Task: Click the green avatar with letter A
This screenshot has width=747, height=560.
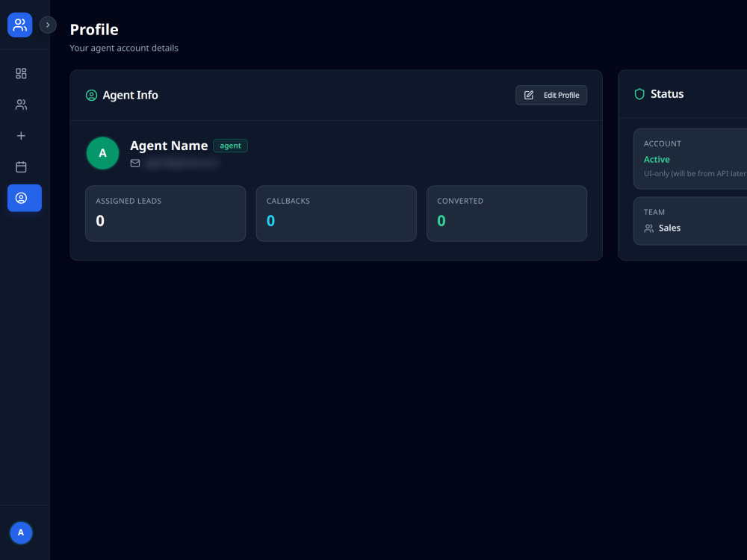Action: [x=102, y=153]
